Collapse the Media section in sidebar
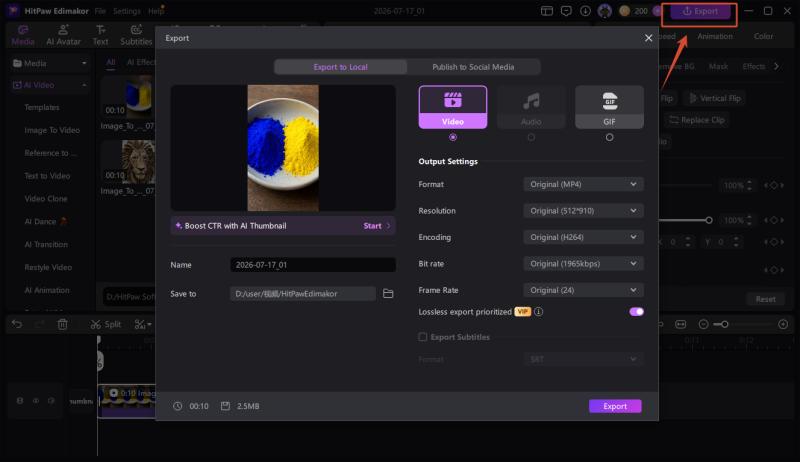Viewport: 800px width, 462px height. point(84,63)
